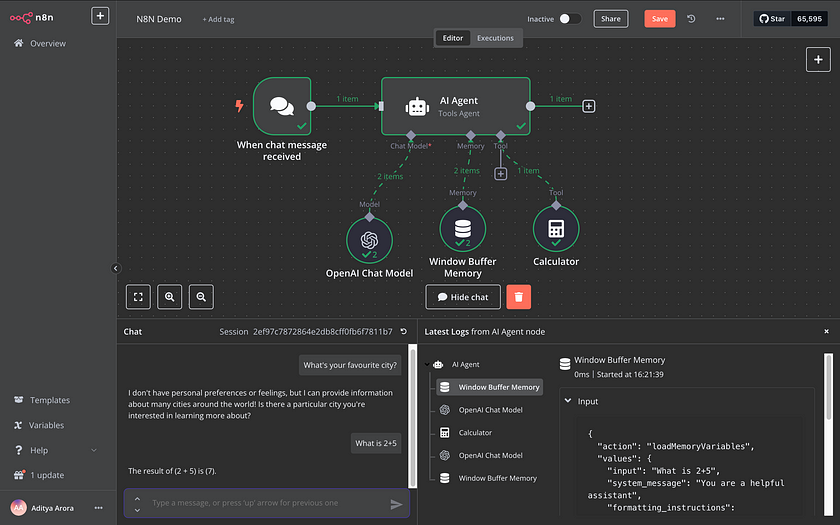Click the 65,595 star count
The image size is (840, 525).
point(809,19)
